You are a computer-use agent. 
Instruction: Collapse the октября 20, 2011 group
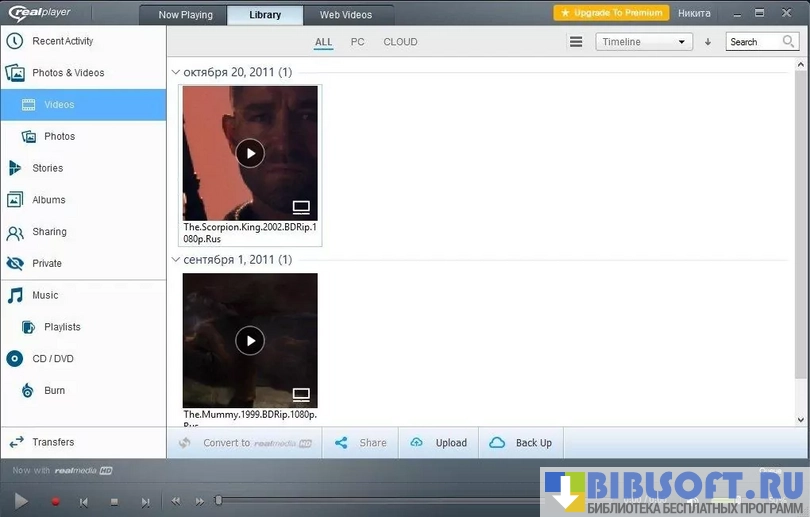point(176,73)
